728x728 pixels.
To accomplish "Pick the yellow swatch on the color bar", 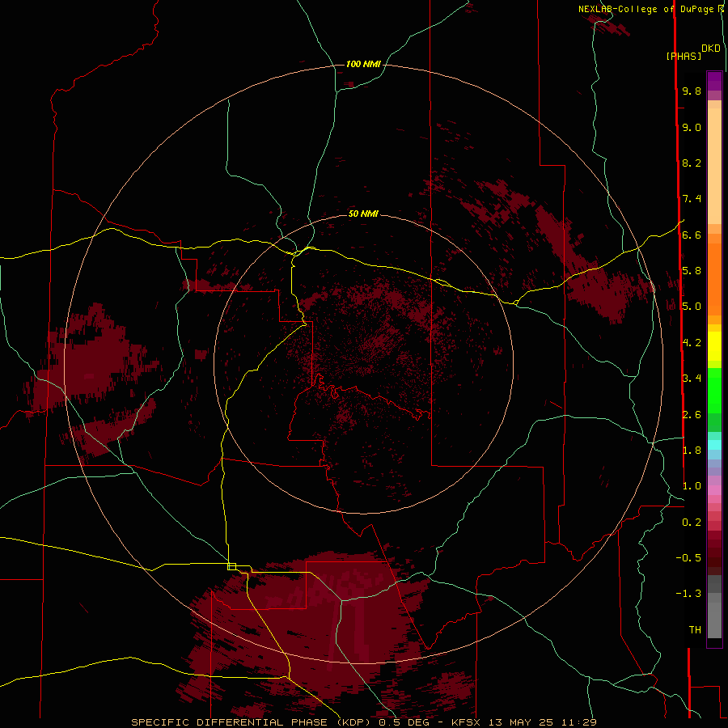I will point(714,346).
